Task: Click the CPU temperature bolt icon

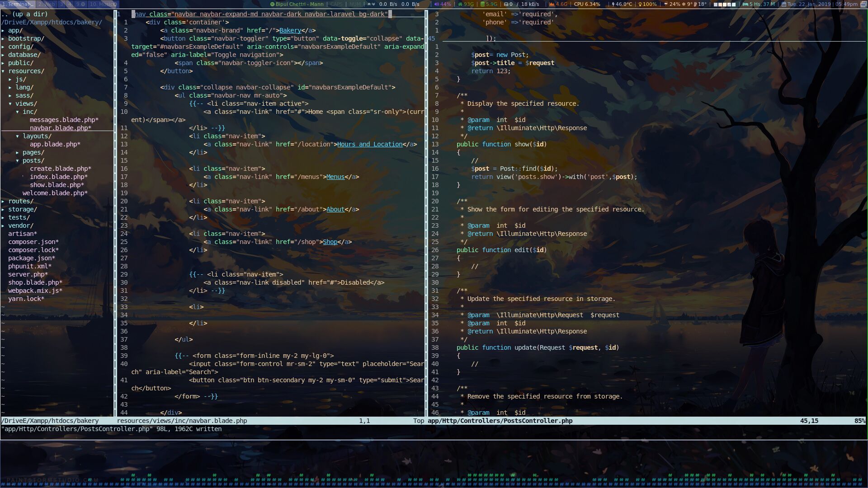Action: coord(613,4)
